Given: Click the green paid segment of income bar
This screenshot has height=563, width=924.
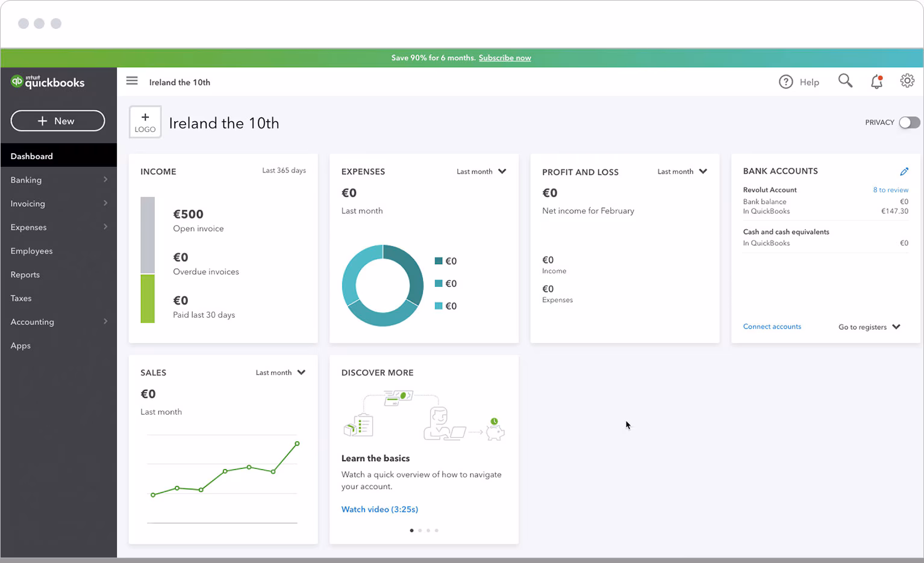Looking at the screenshot, I should point(148,298).
